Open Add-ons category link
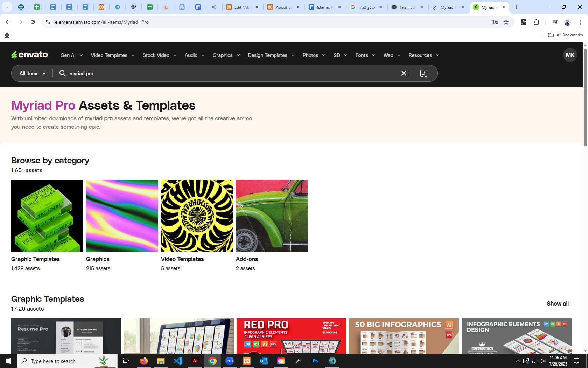The height and width of the screenshot is (368, 588). tap(247, 259)
